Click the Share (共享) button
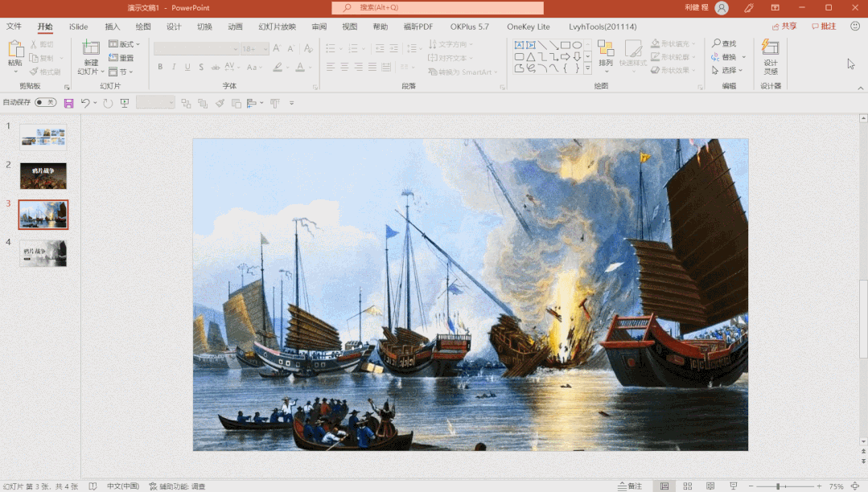868x492 pixels. [x=784, y=26]
